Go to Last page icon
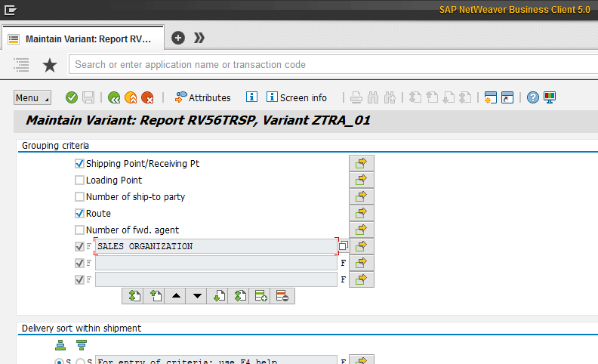The image size is (598, 364). [x=465, y=97]
